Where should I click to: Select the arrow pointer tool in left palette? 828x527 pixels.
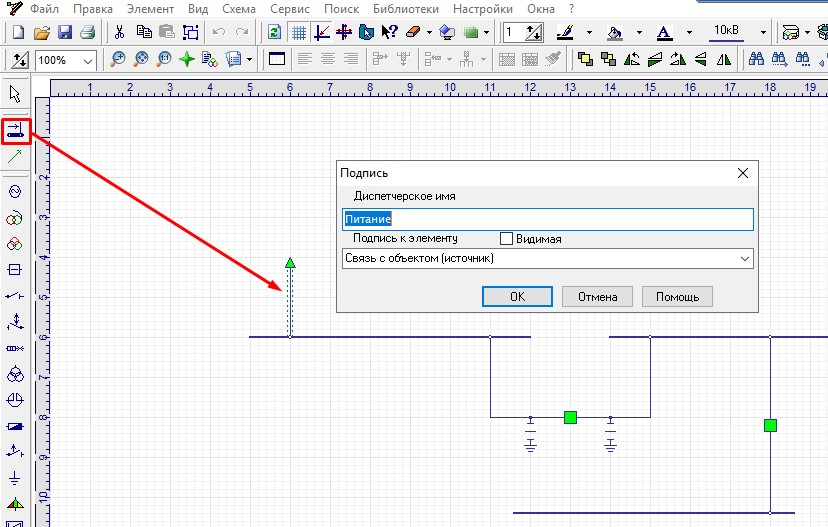15,94
